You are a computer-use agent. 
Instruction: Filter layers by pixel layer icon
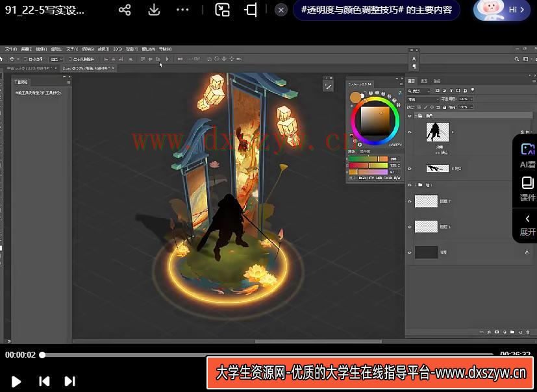(438, 91)
